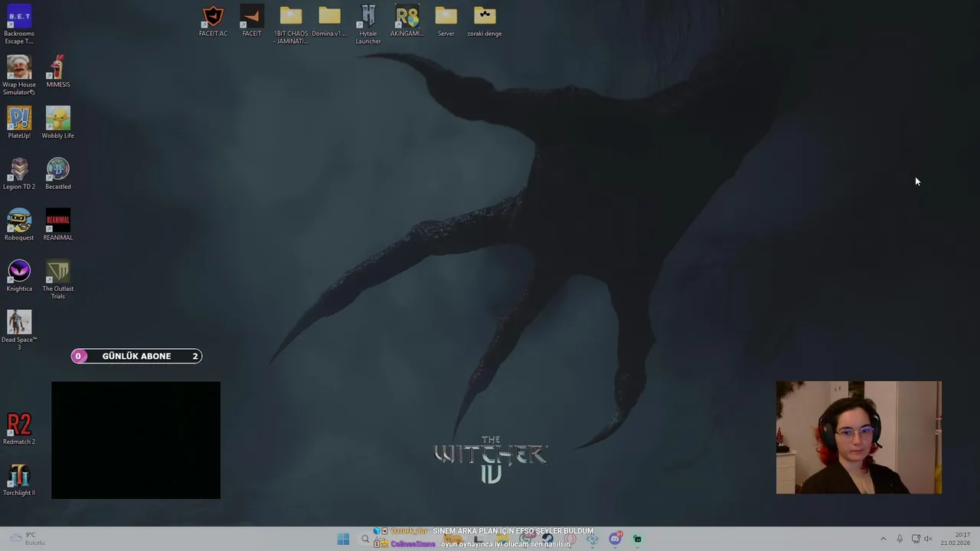The image size is (980, 551).
Task: Launch Hytale Launcher shortcut
Action: click(x=368, y=24)
